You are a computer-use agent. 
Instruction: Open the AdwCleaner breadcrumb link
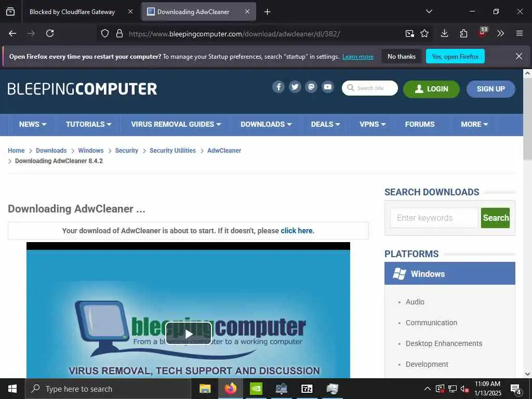(224, 151)
